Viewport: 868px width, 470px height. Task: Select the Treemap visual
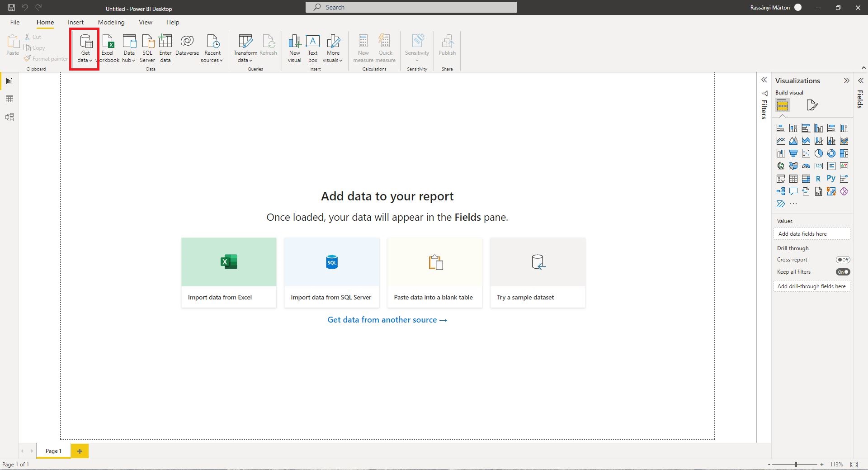pos(844,153)
